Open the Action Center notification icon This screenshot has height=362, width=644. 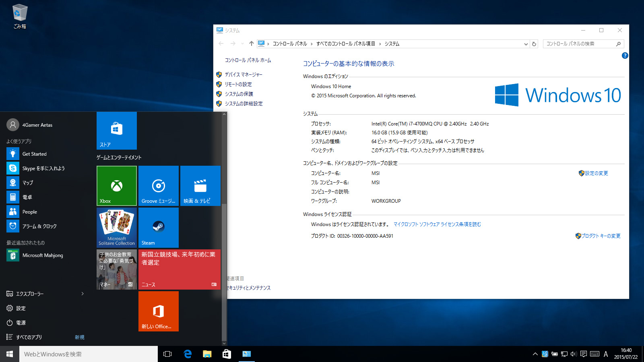click(583, 354)
